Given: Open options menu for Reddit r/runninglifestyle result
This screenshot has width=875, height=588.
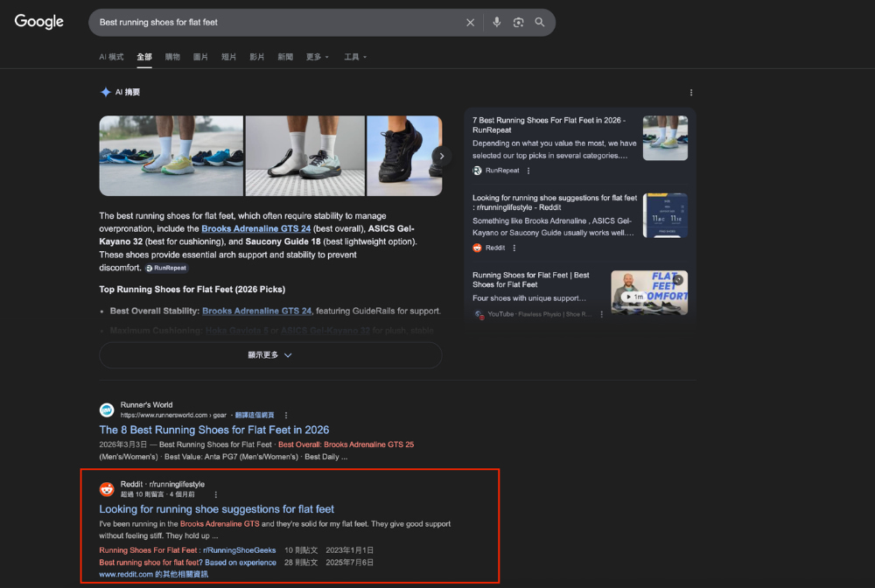Looking at the screenshot, I should point(216,495).
